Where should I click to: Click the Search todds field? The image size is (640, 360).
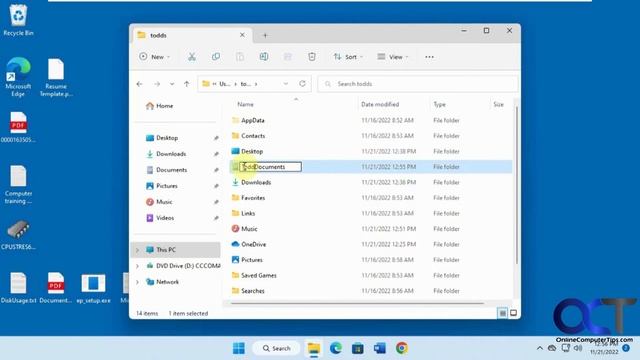[x=418, y=84]
